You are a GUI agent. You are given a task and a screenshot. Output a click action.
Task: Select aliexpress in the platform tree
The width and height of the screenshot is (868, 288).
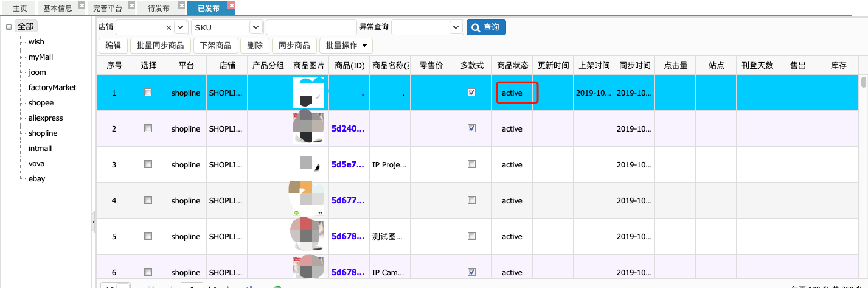pos(46,118)
